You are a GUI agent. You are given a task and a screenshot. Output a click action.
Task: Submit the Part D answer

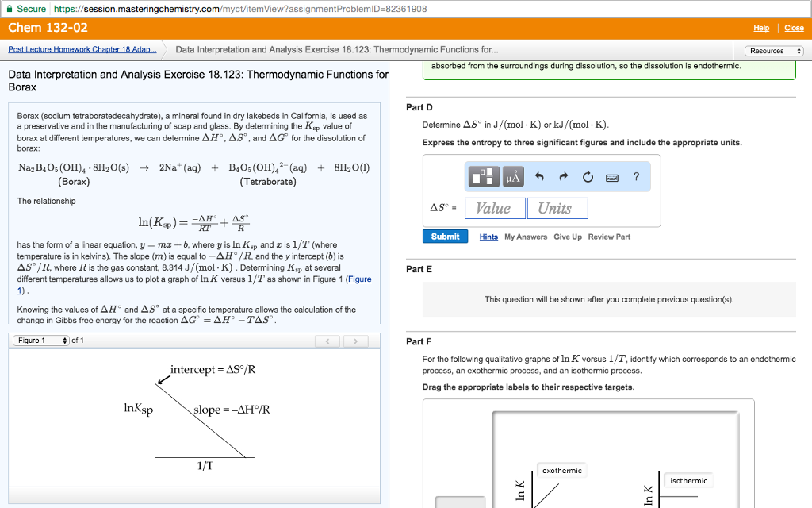(x=445, y=236)
